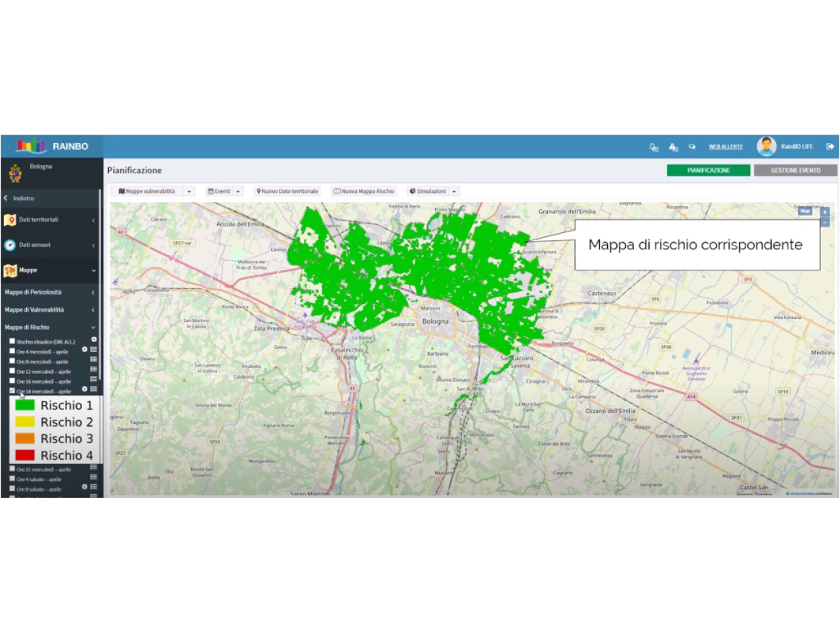Open the bell notifications icon in header
Screen dimensions: 840x630
pyautogui.click(x=654, y=147)
